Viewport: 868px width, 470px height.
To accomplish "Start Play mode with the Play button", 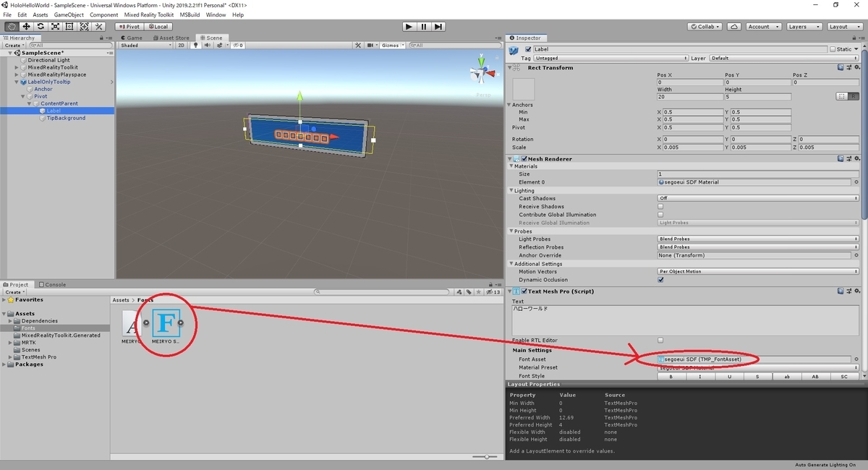I will pyautogui.click(x=409, y=27).
